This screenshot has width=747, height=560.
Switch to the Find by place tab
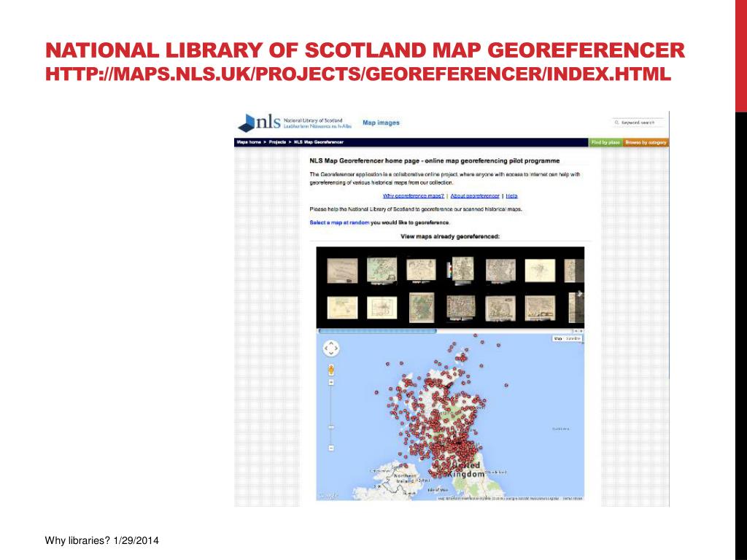(605, 142)
